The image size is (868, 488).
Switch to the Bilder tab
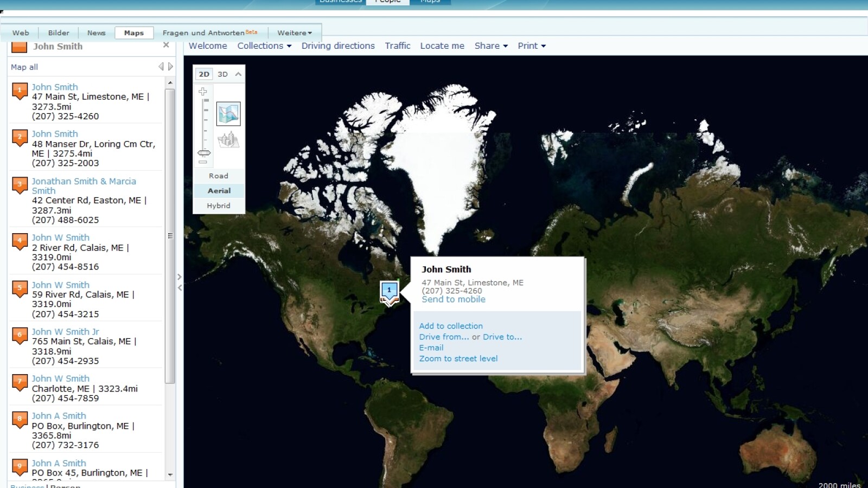(x=59, y=33)
